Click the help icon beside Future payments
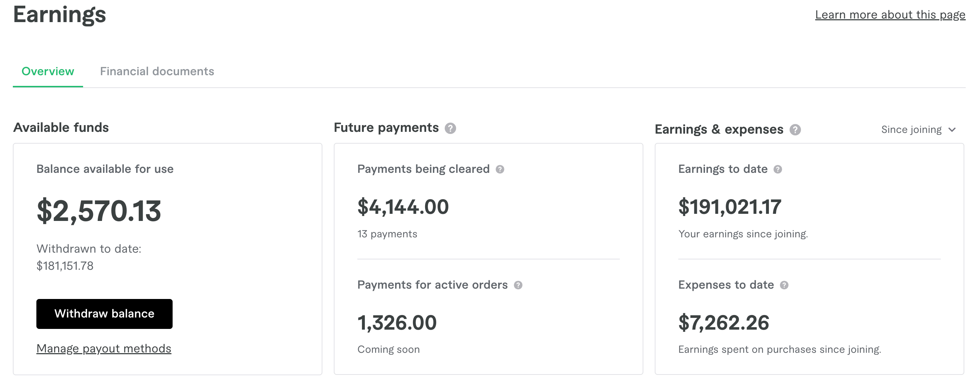The width and height of the screenshot is (980, 387). 450,129
